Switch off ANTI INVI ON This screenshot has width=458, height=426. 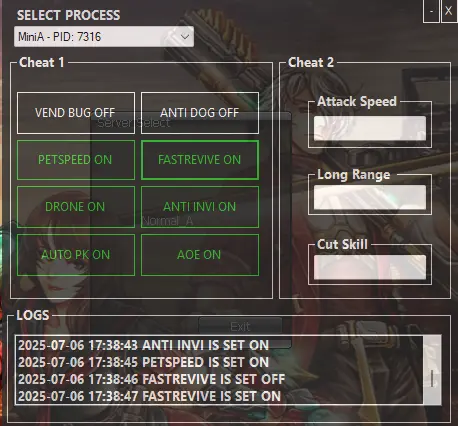coord(200,207)
